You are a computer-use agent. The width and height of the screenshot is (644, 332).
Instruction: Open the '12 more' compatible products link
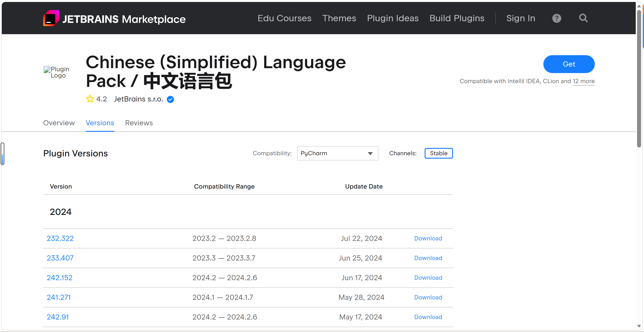(x=583, y=81)
